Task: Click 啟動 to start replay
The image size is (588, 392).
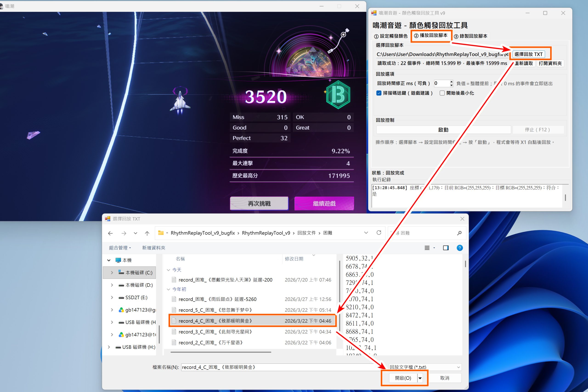Action: [x=443, y=130]
